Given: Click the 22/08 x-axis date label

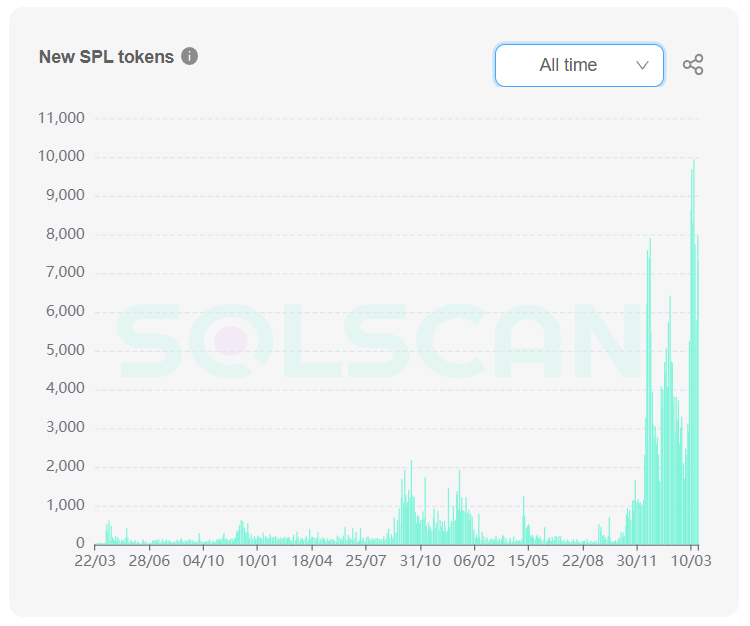Looking at the screenshot, I should (583, 561).
